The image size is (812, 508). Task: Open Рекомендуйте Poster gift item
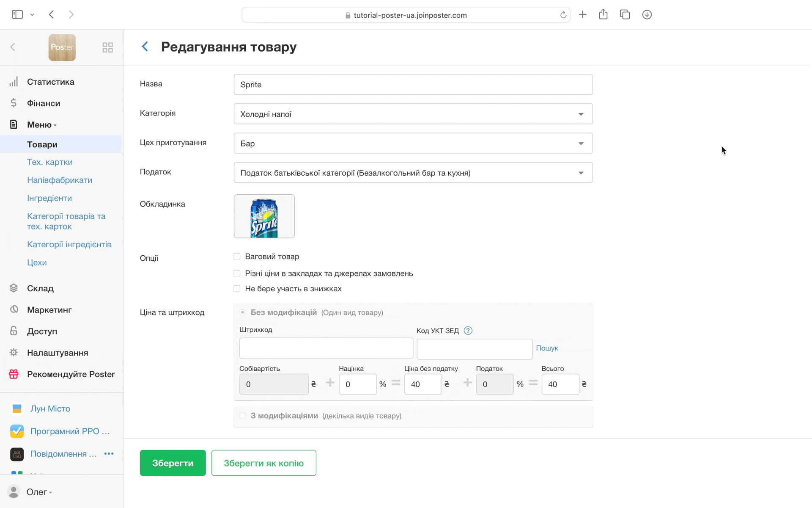coord(71,374)
